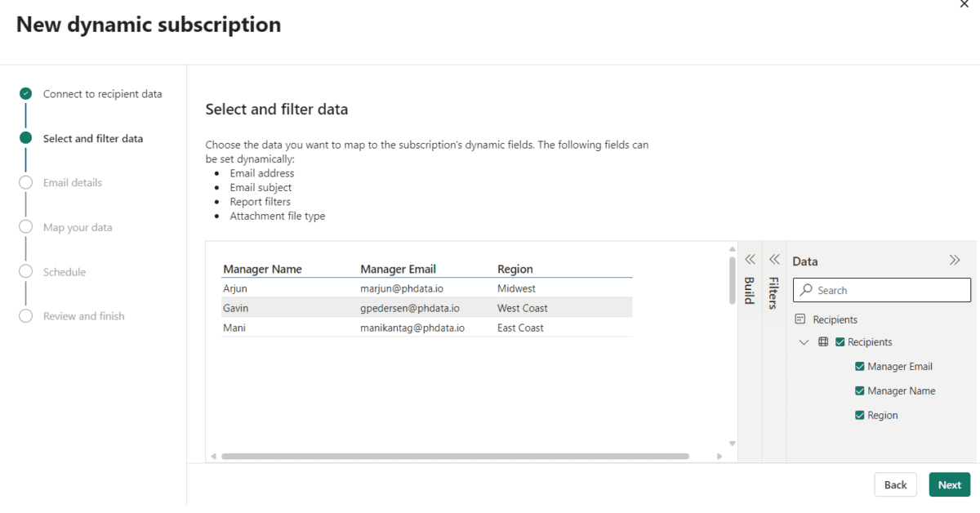This screenshot has height=513, width=980.
Task: Expand the Filters pane using its double-left chevron
Action: pos(774,259)
